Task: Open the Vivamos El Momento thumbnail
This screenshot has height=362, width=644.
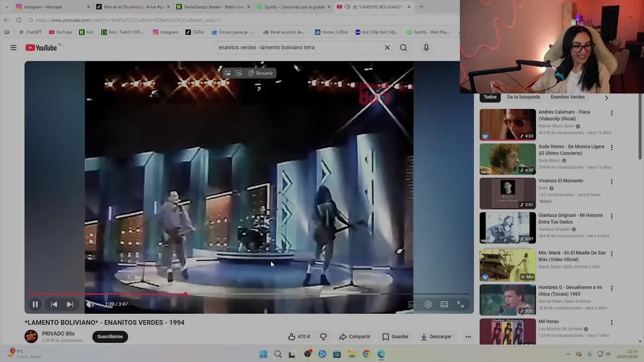Action: pos(508,194)
